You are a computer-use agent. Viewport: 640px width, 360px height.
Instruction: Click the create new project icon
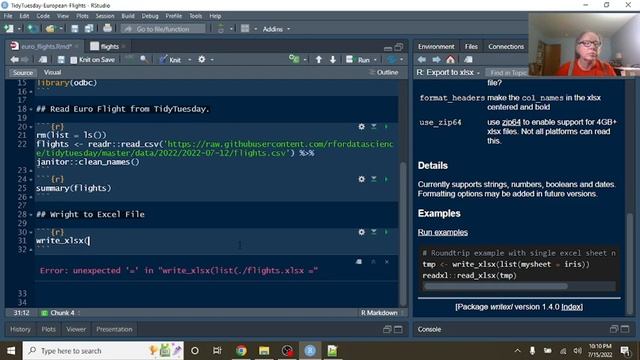tap(32, 29)
